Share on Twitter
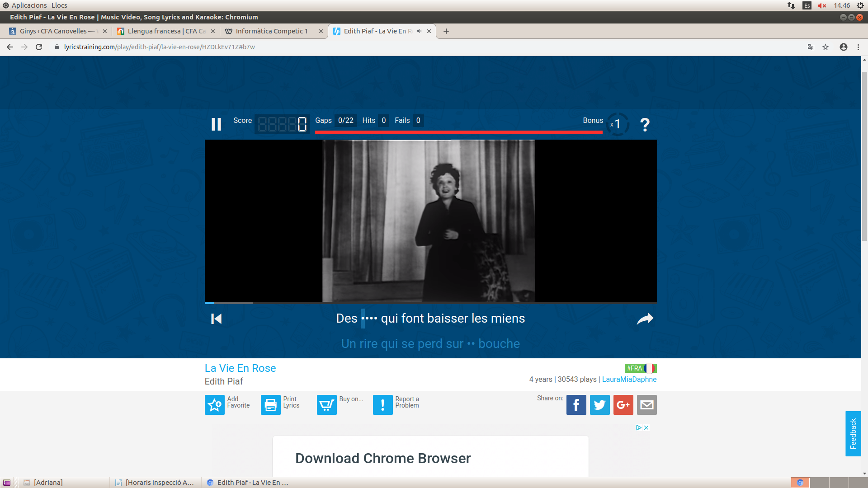This screenshot has height=488, width=868. [599, 405]
